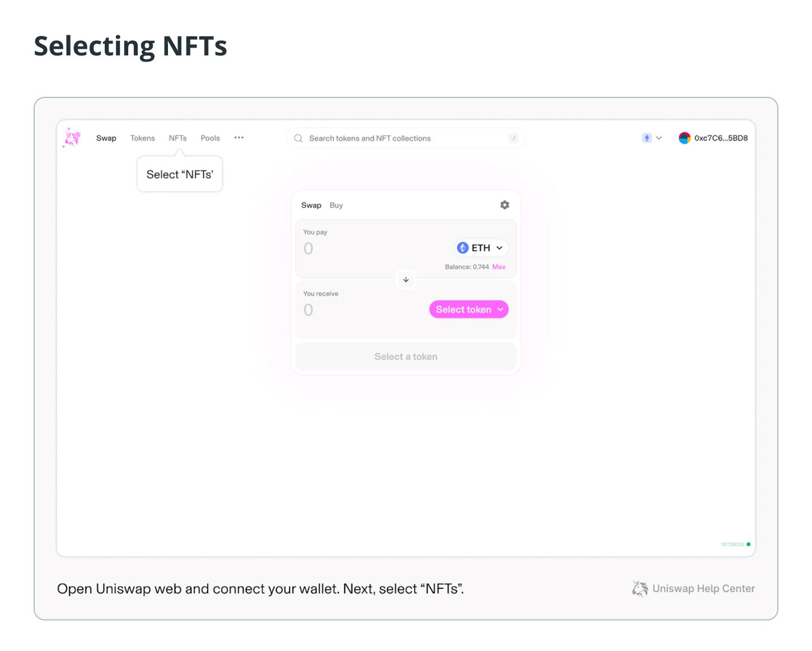Open the three-dots more menu
The width and height of the screenshot is (812, 651).
pos(239,138)
